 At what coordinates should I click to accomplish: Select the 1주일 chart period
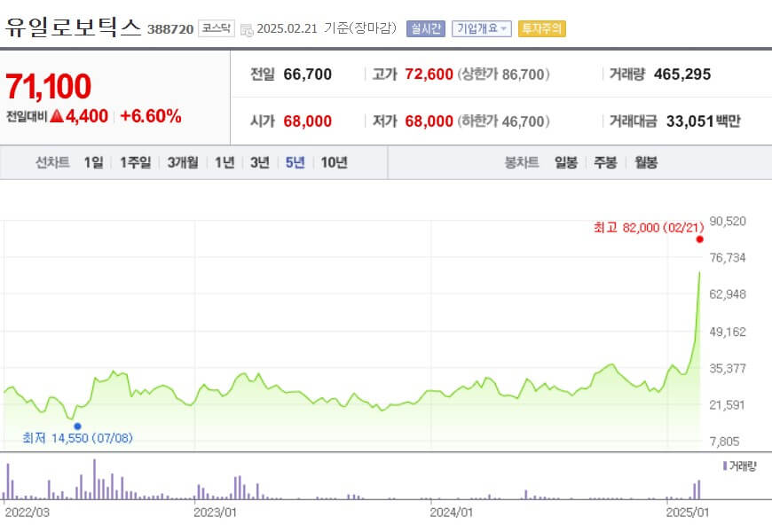[x=134, y=163]
